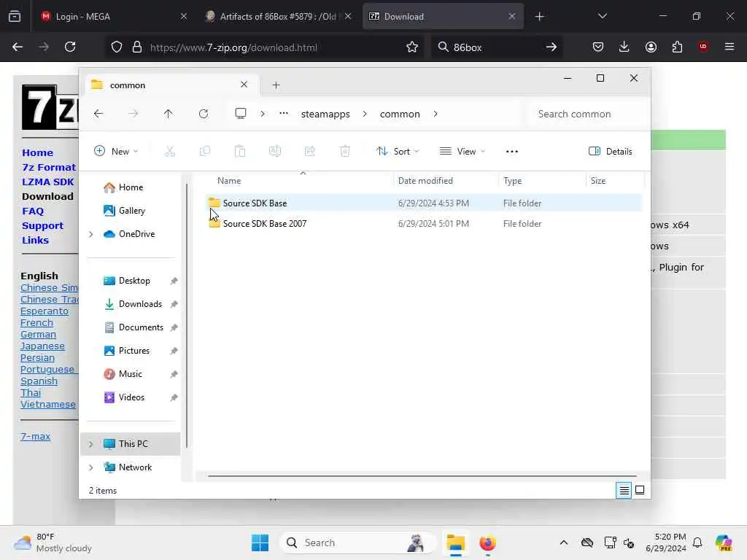Open the Sort dropdown
The height and width of the screenshot is (560, 747).
tap(398, 152)
